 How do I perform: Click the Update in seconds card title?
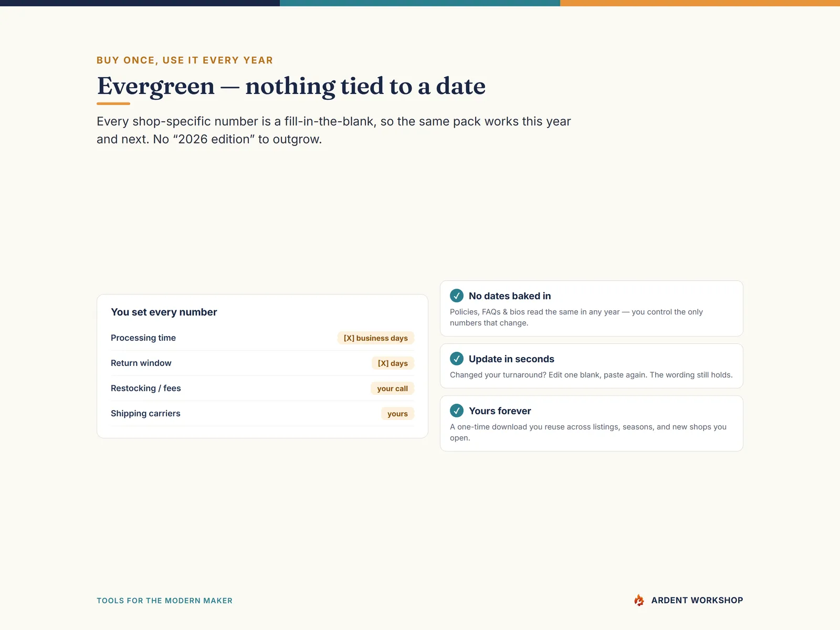click(511, 359)
